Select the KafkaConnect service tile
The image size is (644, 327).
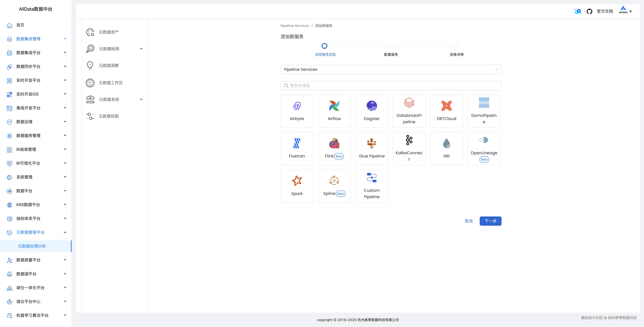(409, 149)
